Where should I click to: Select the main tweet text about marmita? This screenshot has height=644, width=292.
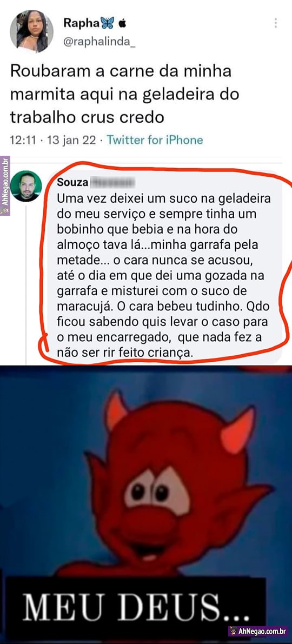[124, 95]
